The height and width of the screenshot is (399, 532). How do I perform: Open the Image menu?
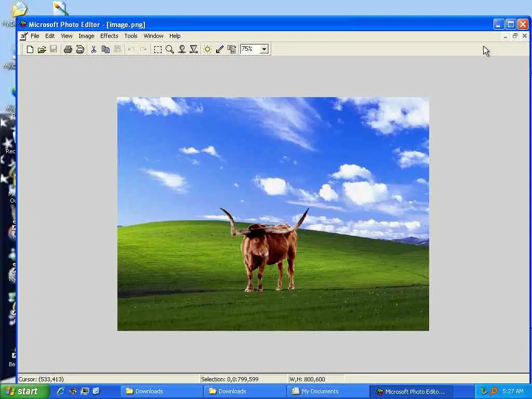(x=86, y=36)
